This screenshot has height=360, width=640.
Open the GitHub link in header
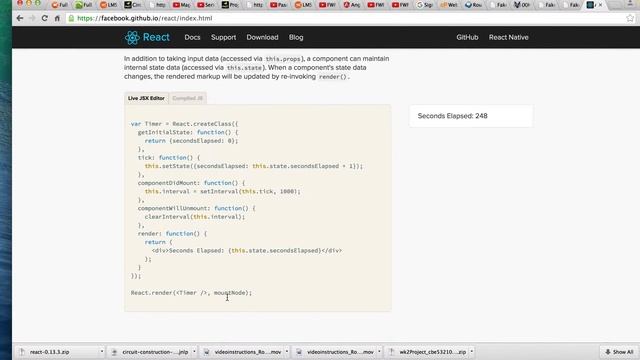(x=467, y=37)
